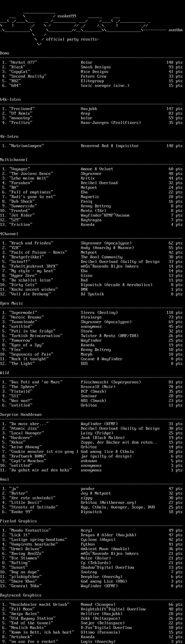Click the "Raytraced Graphics" heading
Image resolution: width=185 pixels, height=644 pixels.
pyautogui.click(x=21, y=595)
